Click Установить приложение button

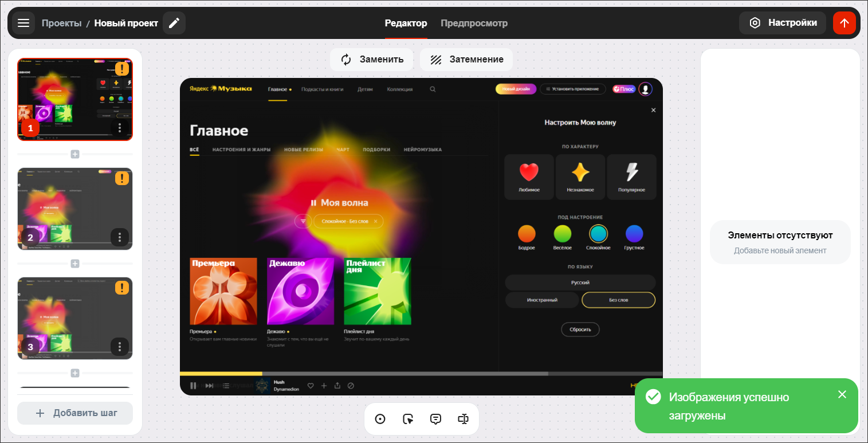pyautogui.click(x=573, y=89)
